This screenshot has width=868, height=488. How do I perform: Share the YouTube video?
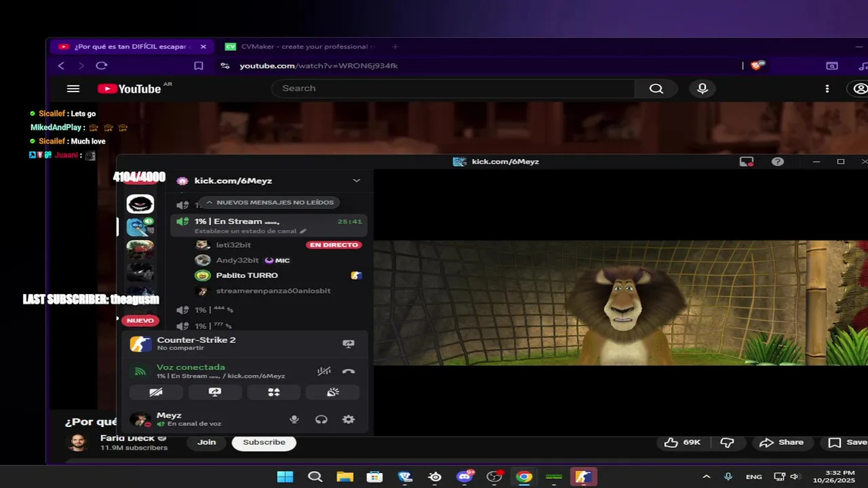[781, 443]
